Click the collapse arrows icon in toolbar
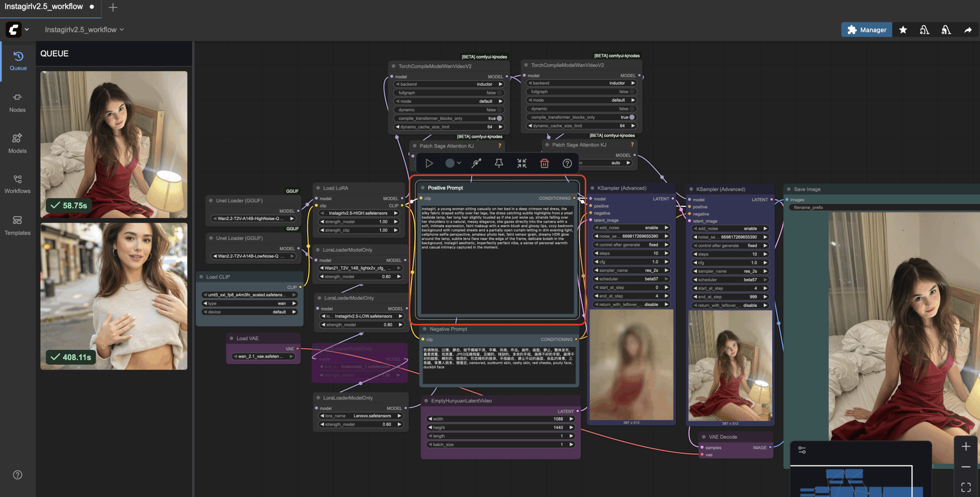Viewport: 980px width, 497px height. click(x=521, y=163)
